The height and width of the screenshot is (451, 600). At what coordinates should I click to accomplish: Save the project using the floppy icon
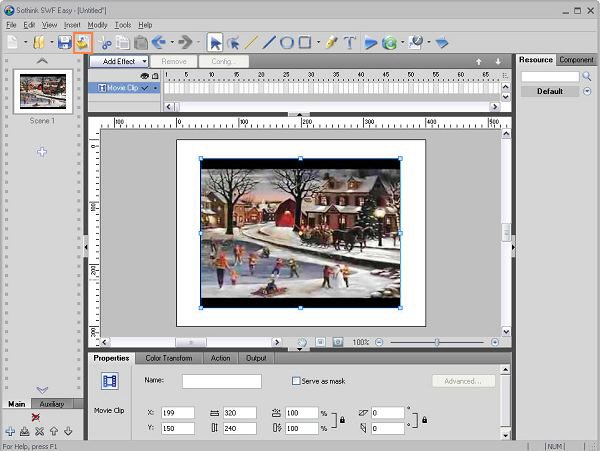point(65,42)
